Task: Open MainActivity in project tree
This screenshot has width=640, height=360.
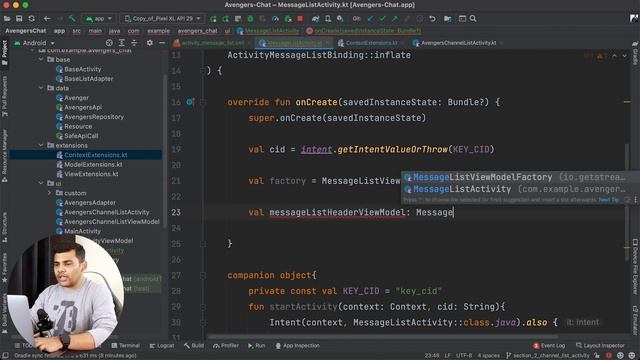Action: click(x=78, y=231)
